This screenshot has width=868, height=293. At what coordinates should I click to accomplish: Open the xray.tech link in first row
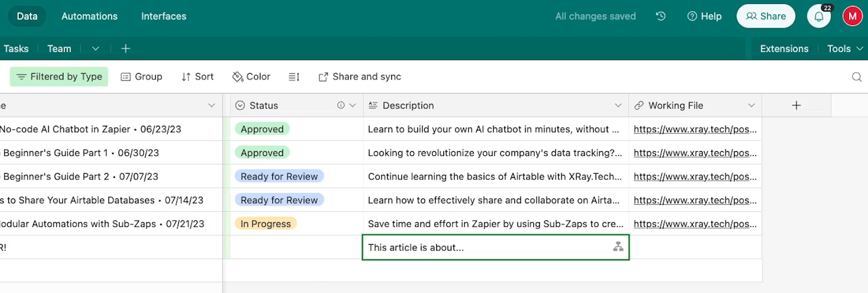point(695,129)
